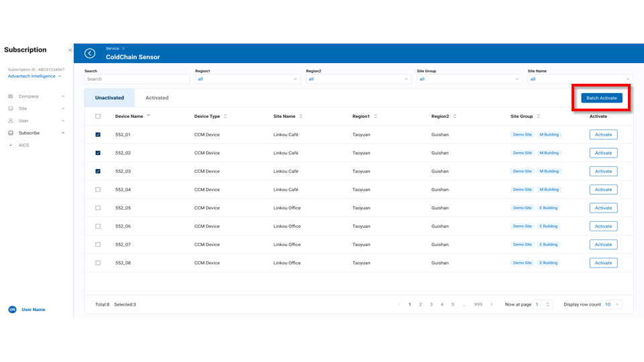The image size is (644, 362).
Task: Open the Site Group filter dropdown
Action: tap(469, 79)
